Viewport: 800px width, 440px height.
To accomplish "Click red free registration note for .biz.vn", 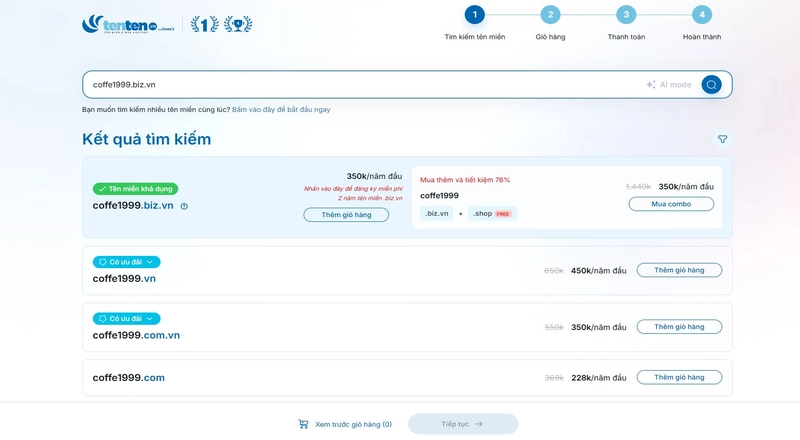I will click(x=353, y=193).
